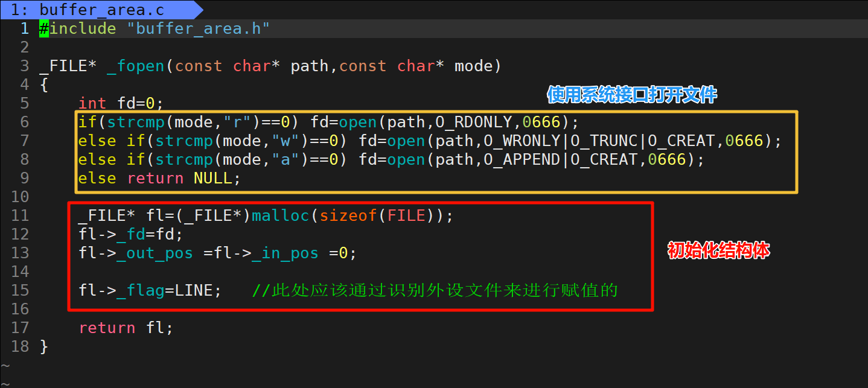Viewport: 868px width, 388px height.
Task: Click line number 18 in gutter
Action: (20, 346)
